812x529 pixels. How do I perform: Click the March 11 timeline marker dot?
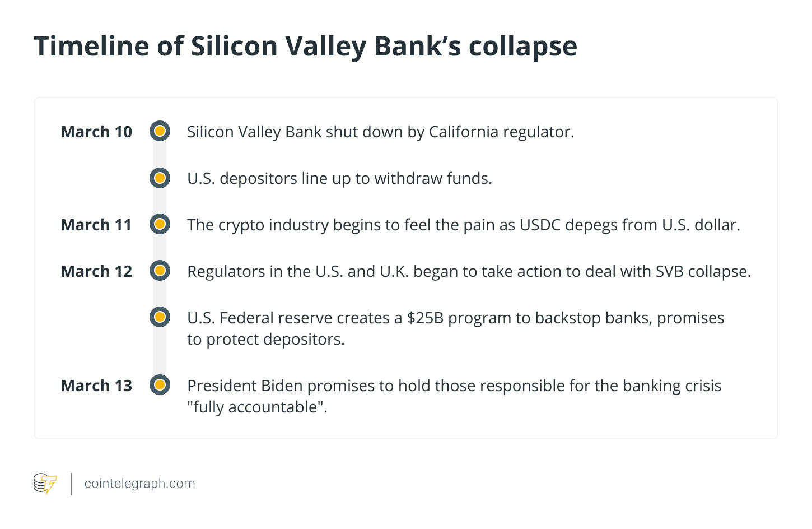pos(160,224)
